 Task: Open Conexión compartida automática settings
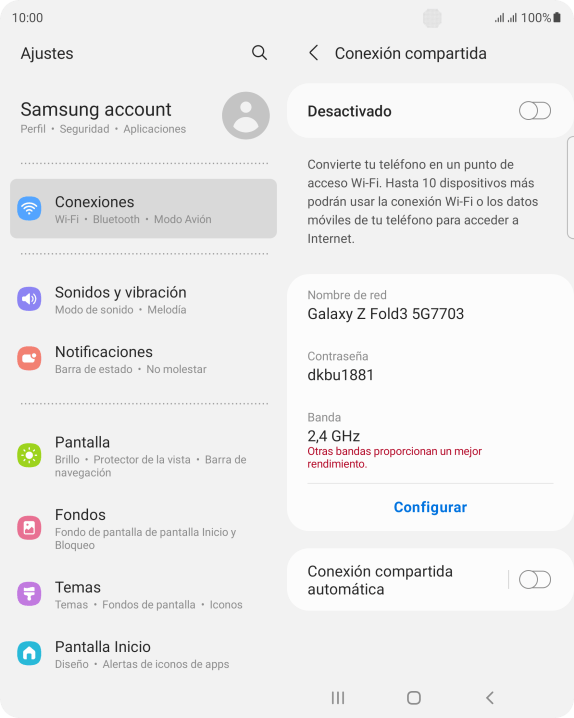coord(398,580)
